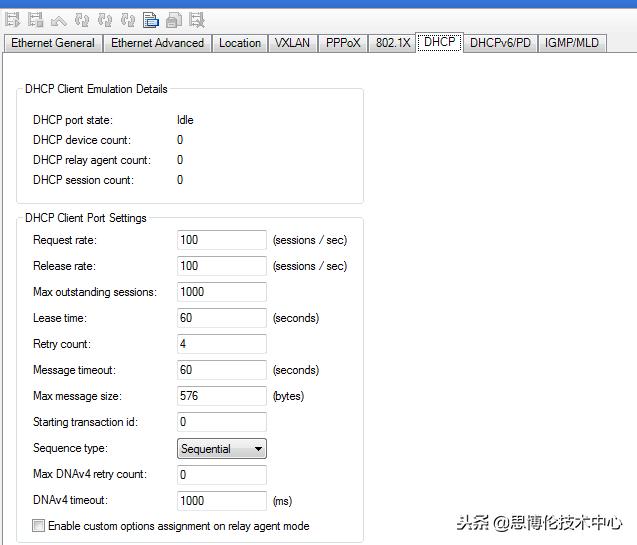Viewport: 637px width, 545px height.
Task: Focus the DNAv4 timeout input field
Action: pos(222,501)
